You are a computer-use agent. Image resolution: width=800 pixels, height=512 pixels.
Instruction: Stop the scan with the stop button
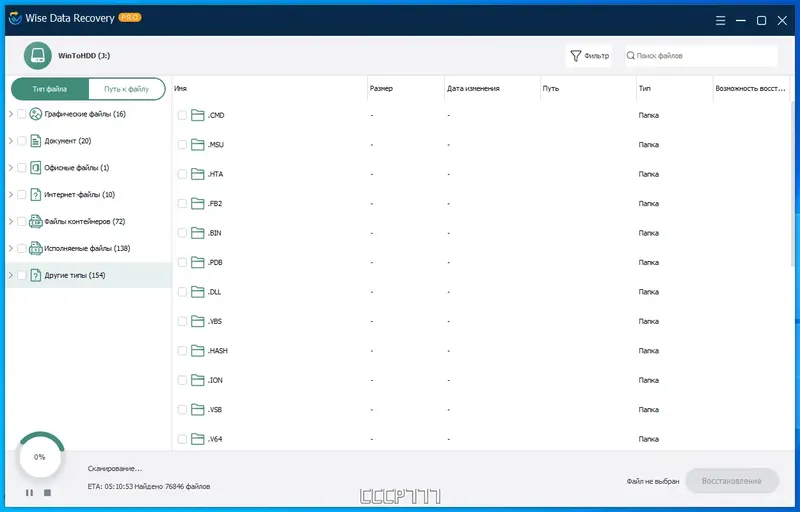coord(47,493)
